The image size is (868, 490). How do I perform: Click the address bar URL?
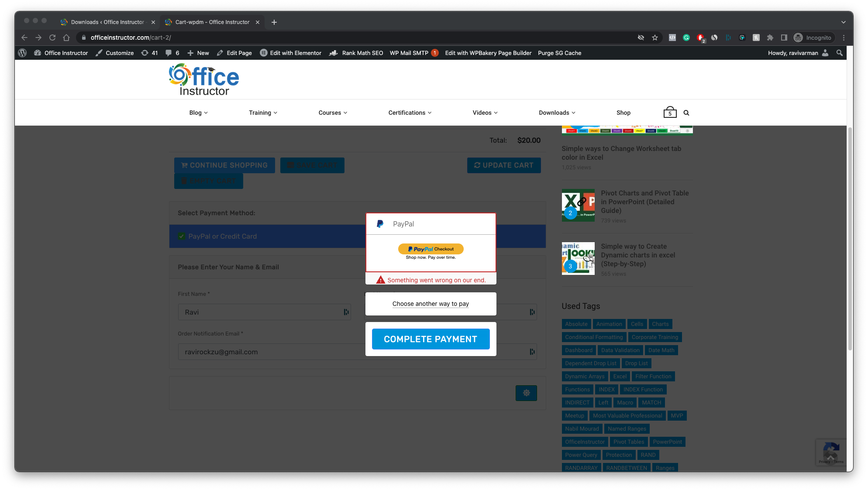(131, 38)
